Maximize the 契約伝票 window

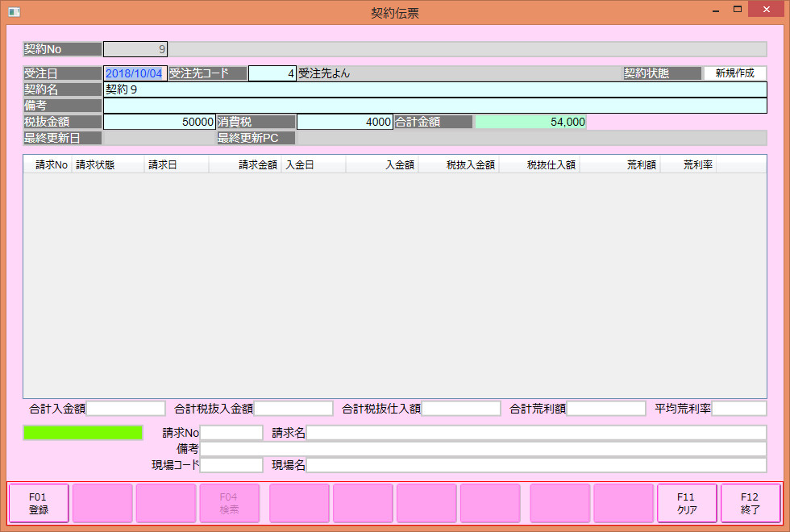pos(737,10)
